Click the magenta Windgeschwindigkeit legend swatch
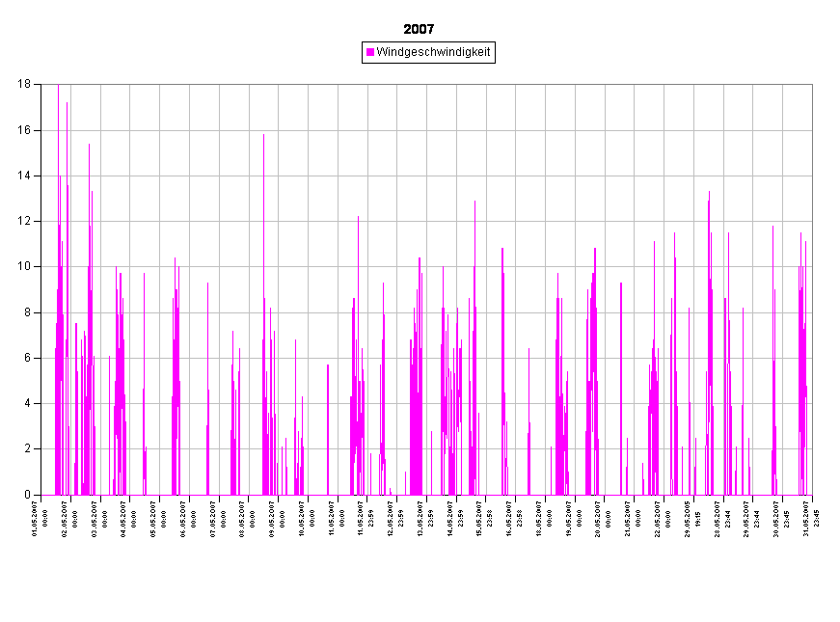Viewport: 840px width, 622px height. (370, 52)
